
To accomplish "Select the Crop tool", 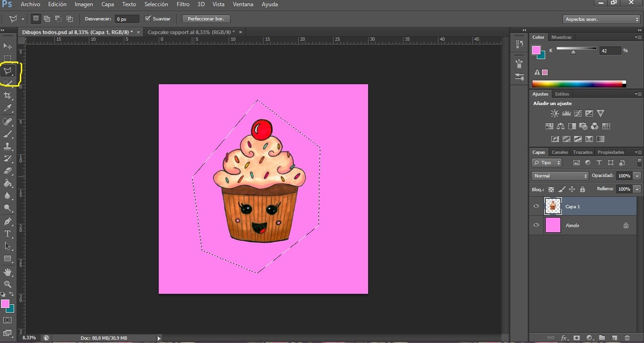I will (8, 96).
